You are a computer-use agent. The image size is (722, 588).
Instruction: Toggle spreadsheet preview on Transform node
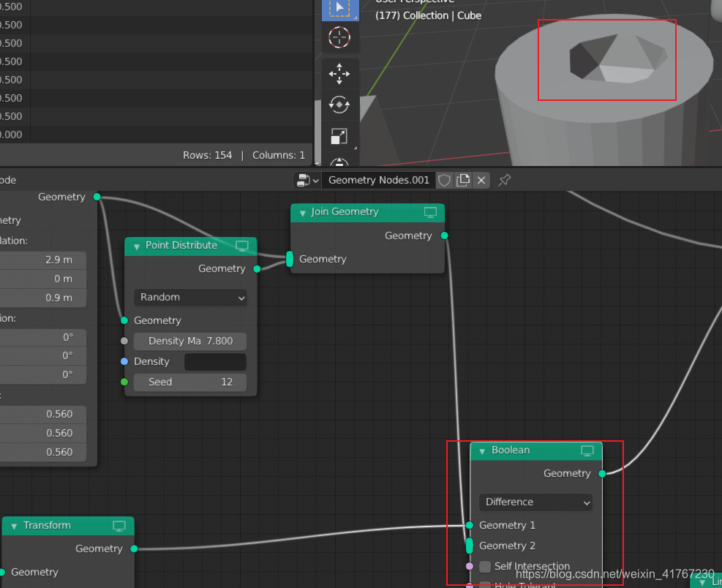point(119,526)
